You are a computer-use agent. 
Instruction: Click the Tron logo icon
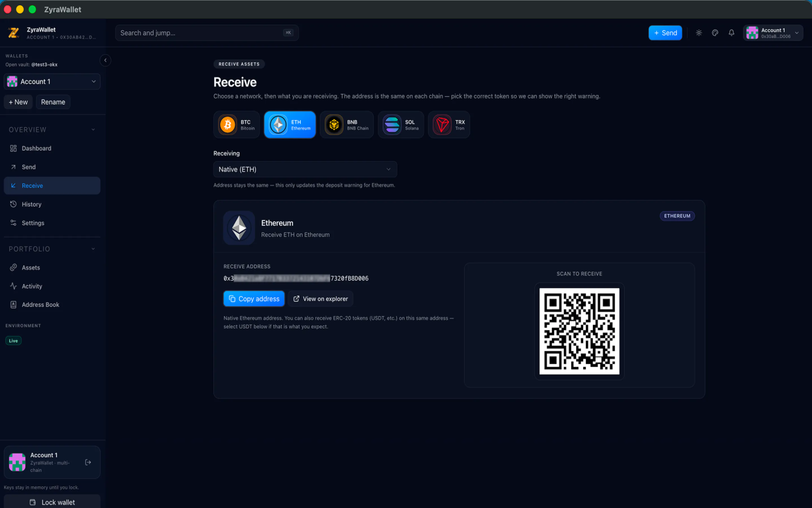click(x=442, y=125)
